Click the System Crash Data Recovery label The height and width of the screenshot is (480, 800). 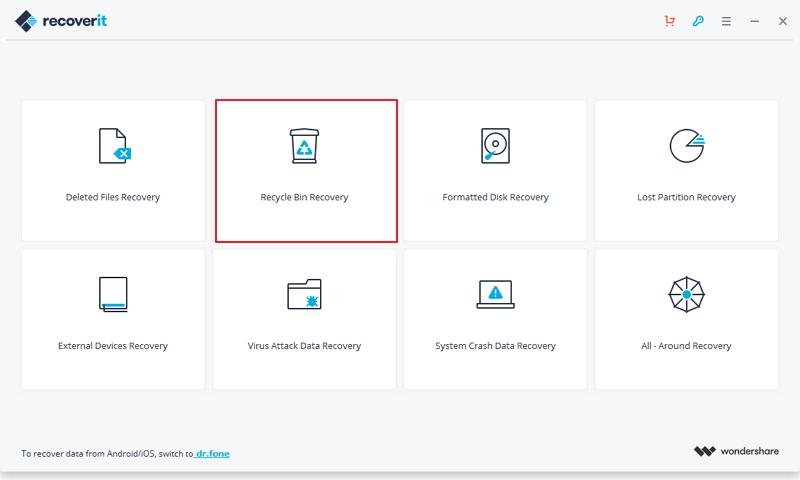tap(495, 346)
